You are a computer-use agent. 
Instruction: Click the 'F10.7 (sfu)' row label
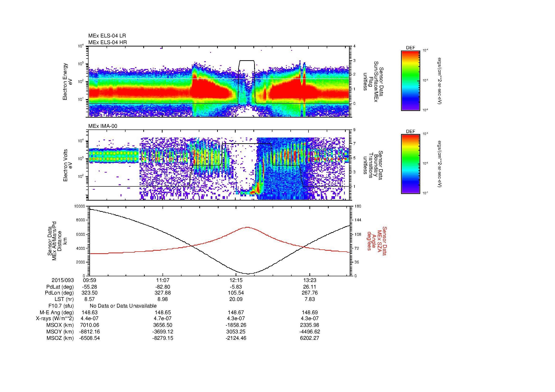click(61, 306)
